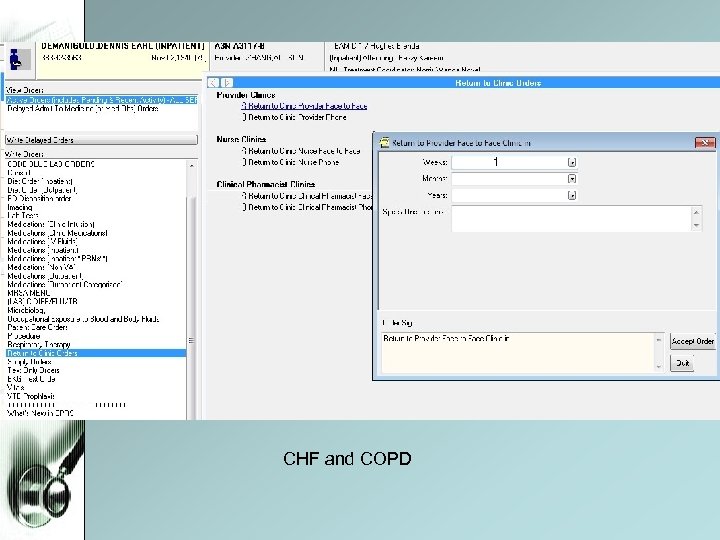Select Text Only Orders entry

[x=33, y=370]
